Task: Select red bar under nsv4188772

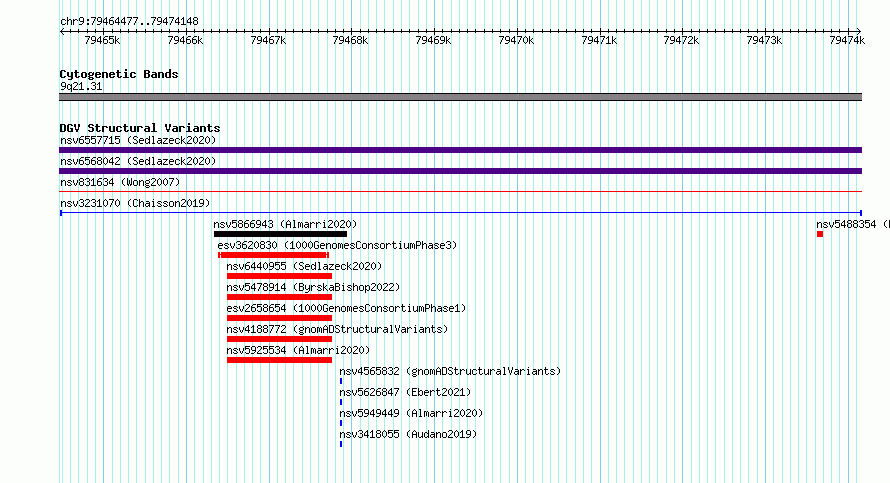Action: [279, 339]
